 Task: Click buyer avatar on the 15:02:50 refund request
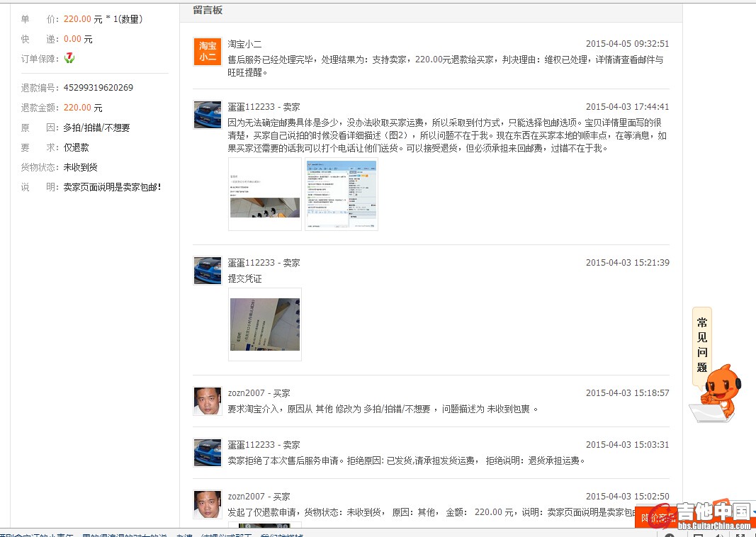[x=208, y=504]
